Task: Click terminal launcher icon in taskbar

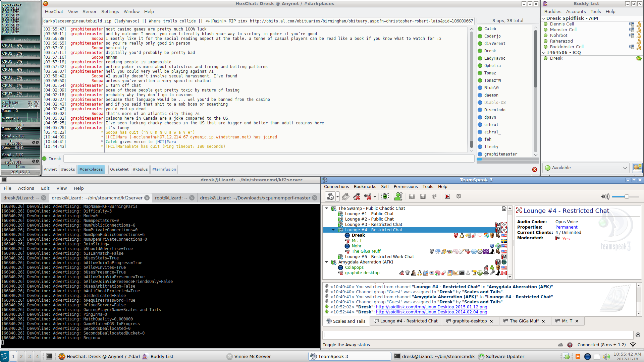Action: tap(49, 356)
